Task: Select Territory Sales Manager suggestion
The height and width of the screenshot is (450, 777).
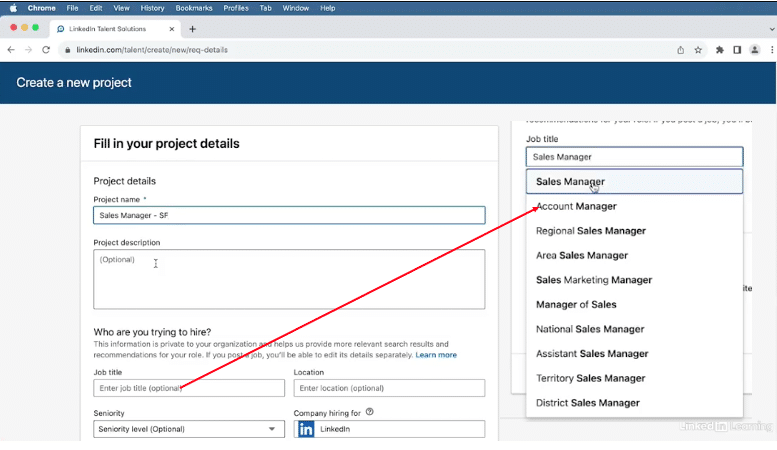Action: [x=634, y=378]
